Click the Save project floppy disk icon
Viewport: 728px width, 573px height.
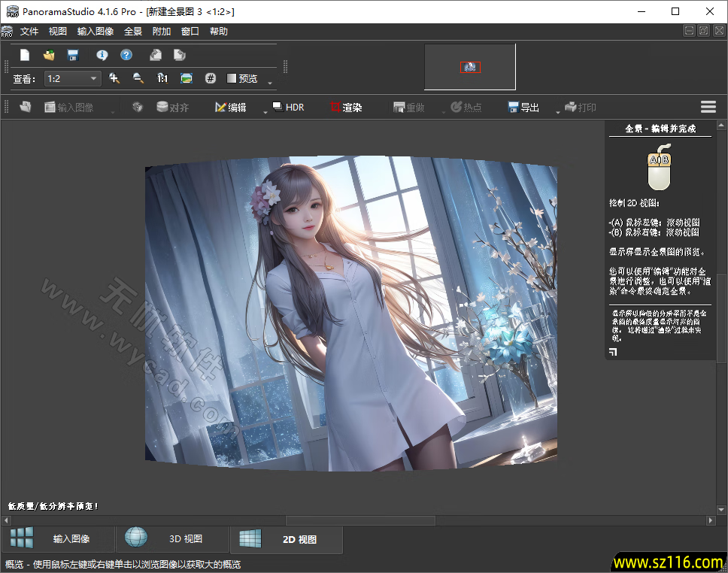tap(71, 55)
